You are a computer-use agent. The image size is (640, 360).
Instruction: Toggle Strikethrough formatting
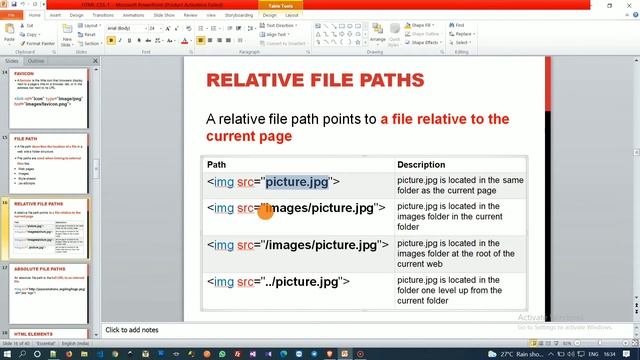coord(148,40)
